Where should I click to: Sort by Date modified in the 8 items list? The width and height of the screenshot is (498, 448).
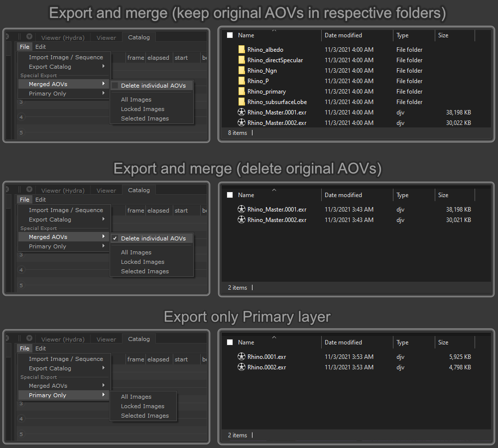(x=343, y=35)
